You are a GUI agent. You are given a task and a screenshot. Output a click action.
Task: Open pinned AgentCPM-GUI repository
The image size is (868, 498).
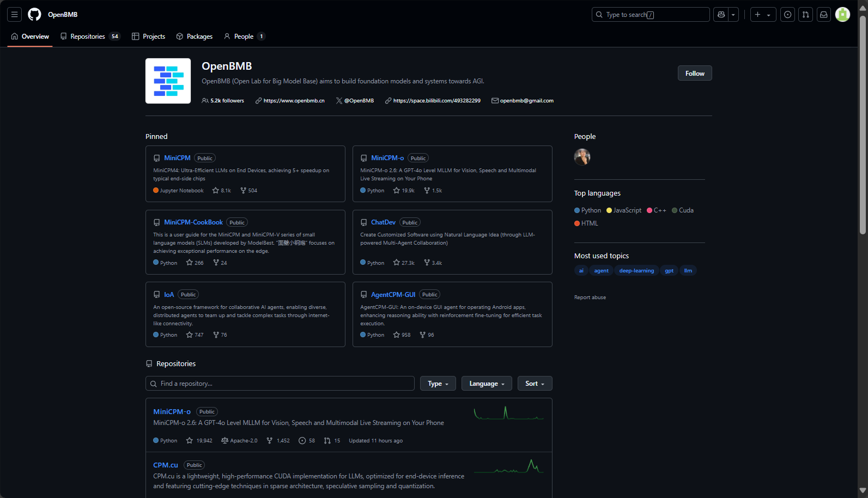click(393, 295)
